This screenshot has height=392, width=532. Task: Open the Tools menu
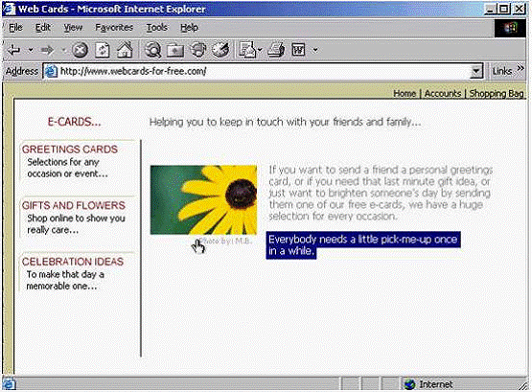[157, 28]
